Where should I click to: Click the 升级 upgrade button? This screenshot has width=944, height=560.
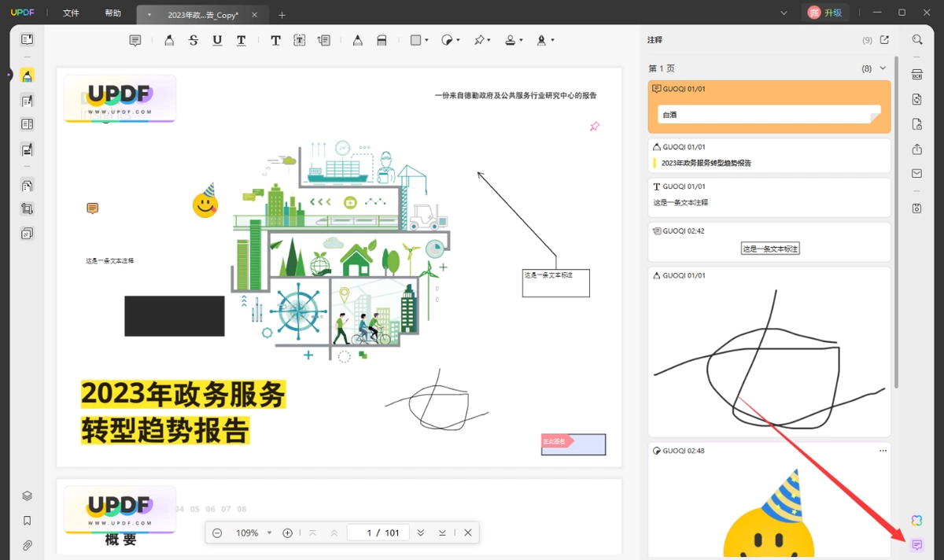(x=825, y=13)
